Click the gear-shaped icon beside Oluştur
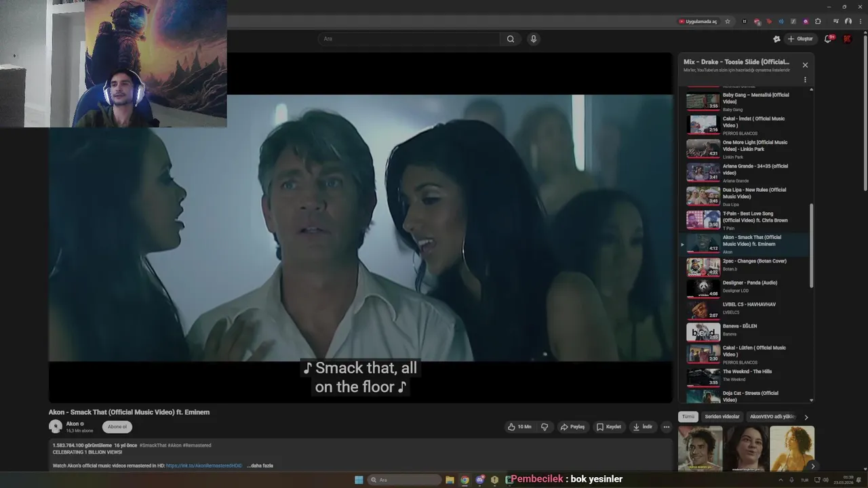 tap(776, 39)
